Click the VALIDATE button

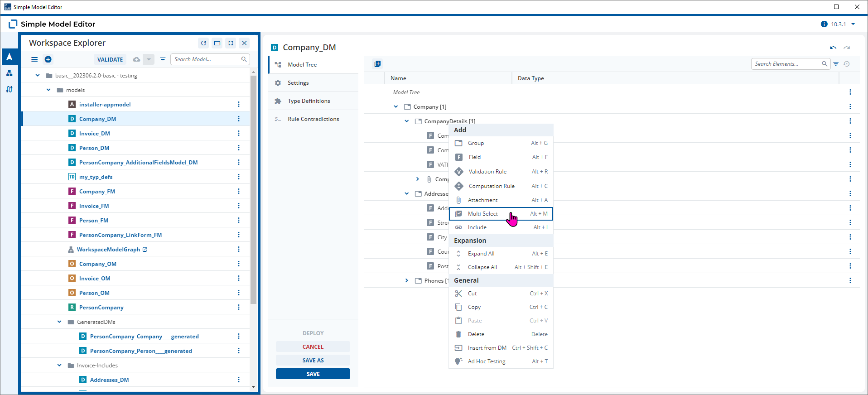click(x=110, y=59)
